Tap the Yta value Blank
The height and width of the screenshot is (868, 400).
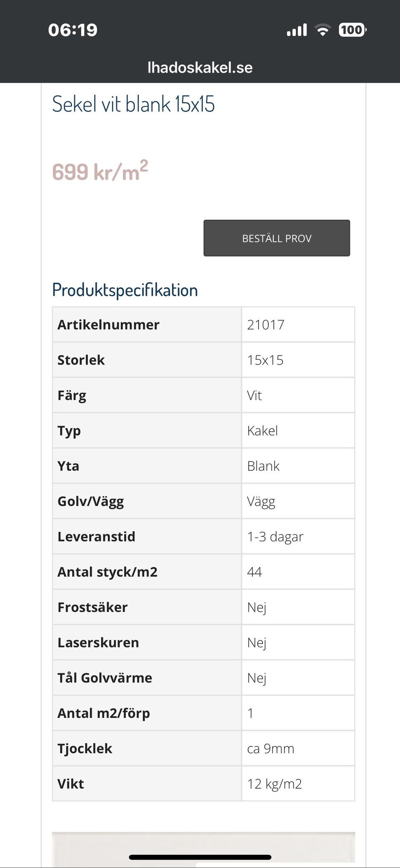click(263, 466)
